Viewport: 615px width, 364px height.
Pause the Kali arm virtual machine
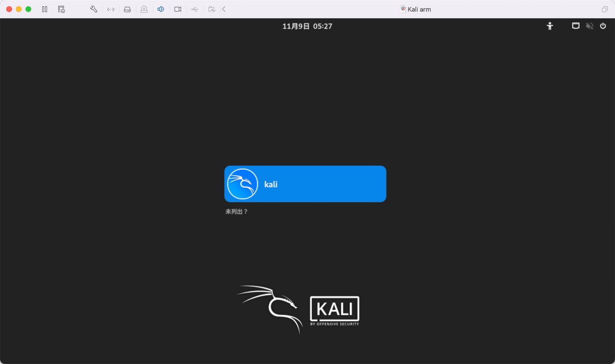[45, 9]
